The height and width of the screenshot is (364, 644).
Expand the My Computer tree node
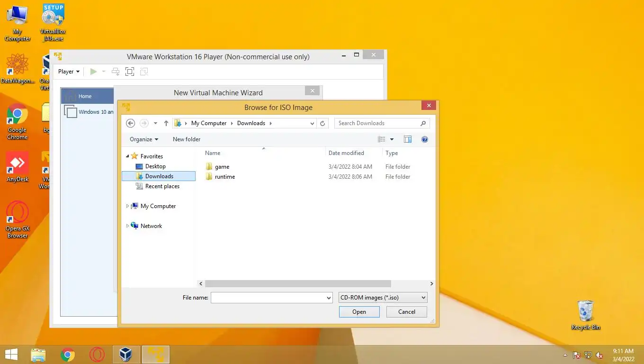(x=127, y=206)
